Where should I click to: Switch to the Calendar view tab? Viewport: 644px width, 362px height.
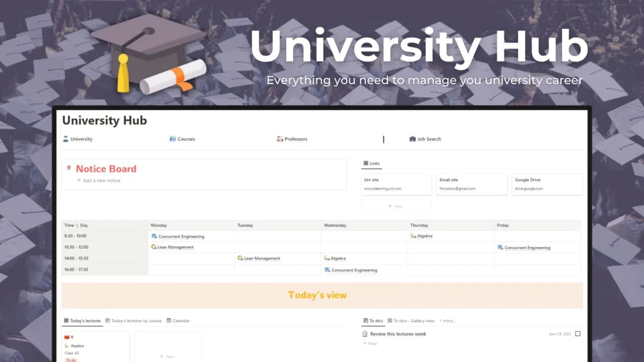(x=178, y=321)
